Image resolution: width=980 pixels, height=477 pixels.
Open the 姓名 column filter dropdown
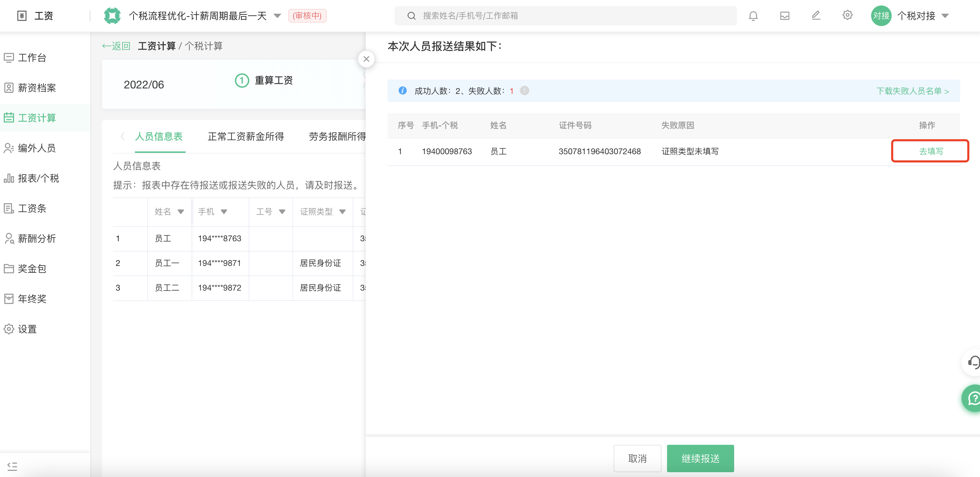coord(181,212)
